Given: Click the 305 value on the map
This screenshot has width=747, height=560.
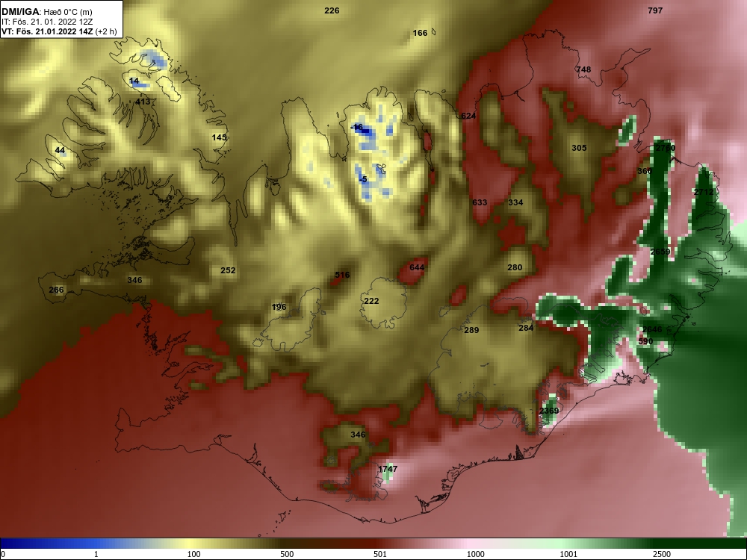Looking at the screenshot, I should pos(579,148).
